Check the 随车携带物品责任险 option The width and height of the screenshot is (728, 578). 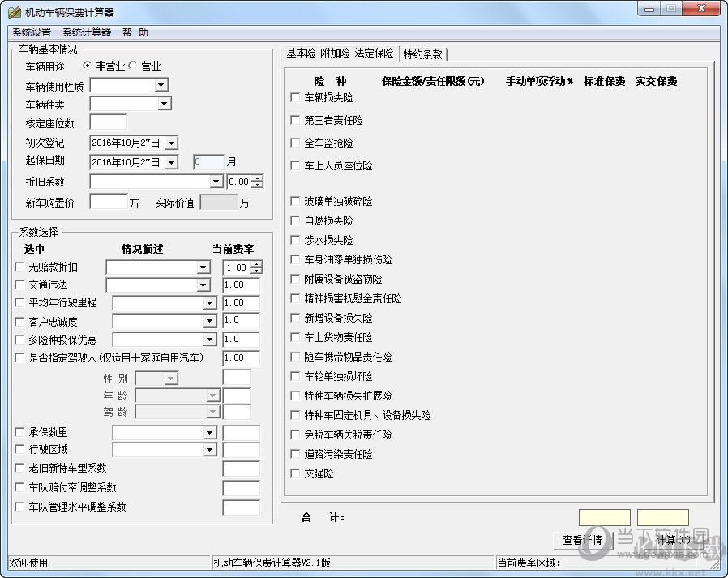(295, 357)
